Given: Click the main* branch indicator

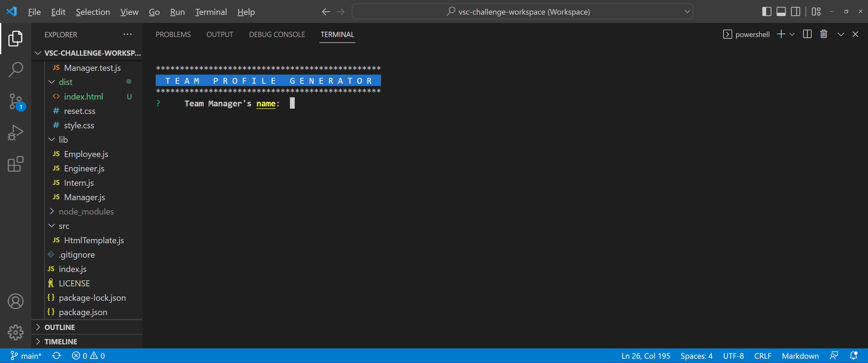Looking at the screenshot, I should [26, 356].
